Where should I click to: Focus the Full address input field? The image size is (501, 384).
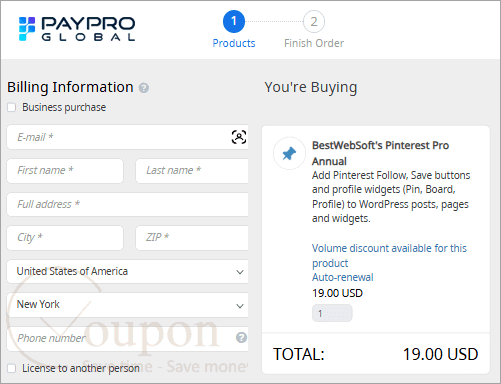127,204
